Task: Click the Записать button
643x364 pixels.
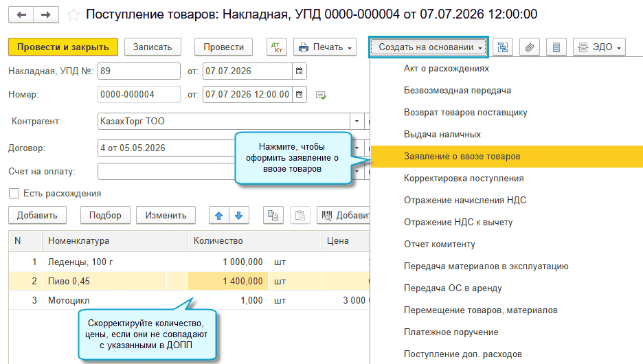Action: point(152,47)
